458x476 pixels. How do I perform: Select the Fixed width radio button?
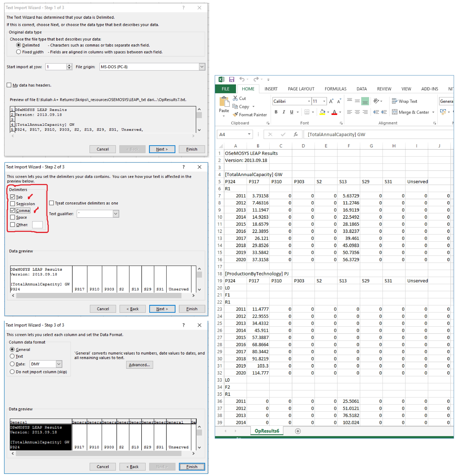(18, 52)
